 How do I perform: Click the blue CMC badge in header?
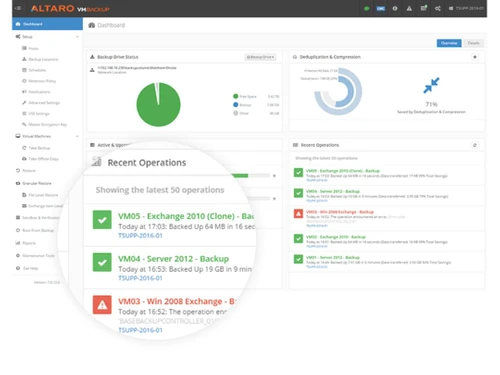tap(381, 8)
